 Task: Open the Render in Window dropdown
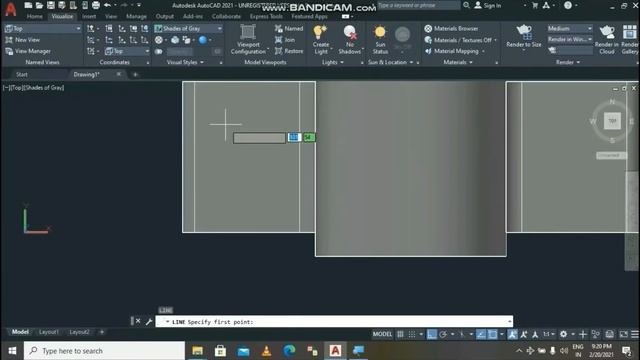click(570, 40)
